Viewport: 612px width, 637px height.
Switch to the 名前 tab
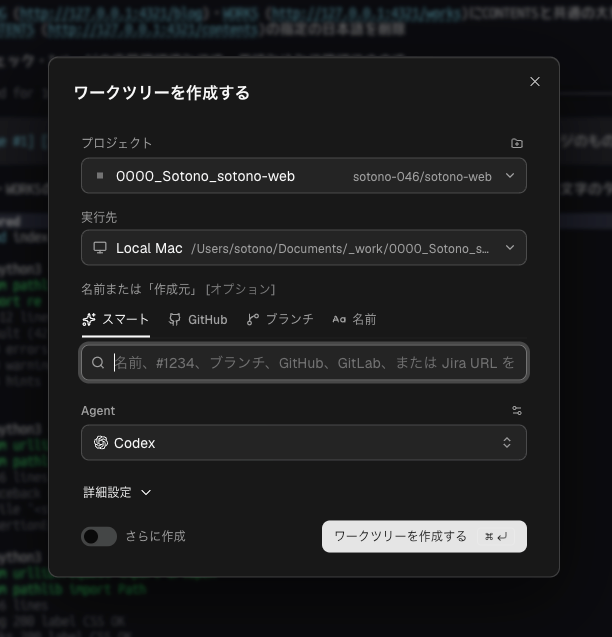(x=354, y=320)
